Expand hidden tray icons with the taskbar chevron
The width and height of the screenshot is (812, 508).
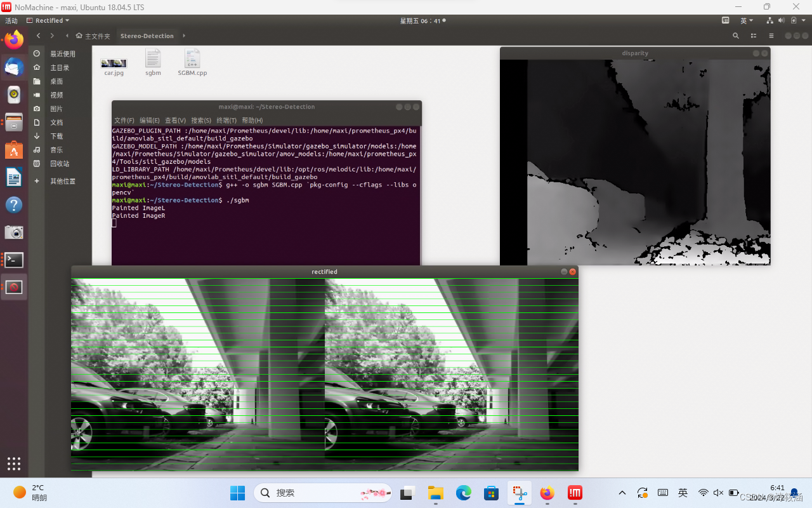tap(622, 493)
